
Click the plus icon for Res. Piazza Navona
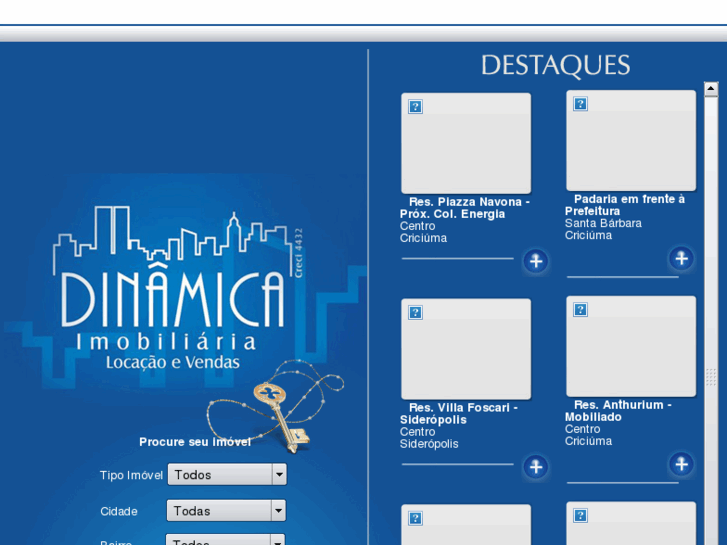tap(536, 261)
